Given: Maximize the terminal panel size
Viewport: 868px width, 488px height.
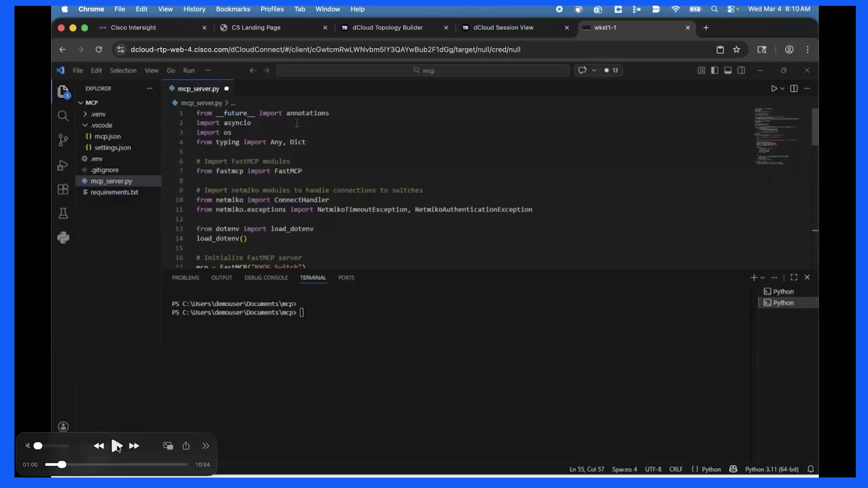Looking at the screenshot, I should click(794, 277).
